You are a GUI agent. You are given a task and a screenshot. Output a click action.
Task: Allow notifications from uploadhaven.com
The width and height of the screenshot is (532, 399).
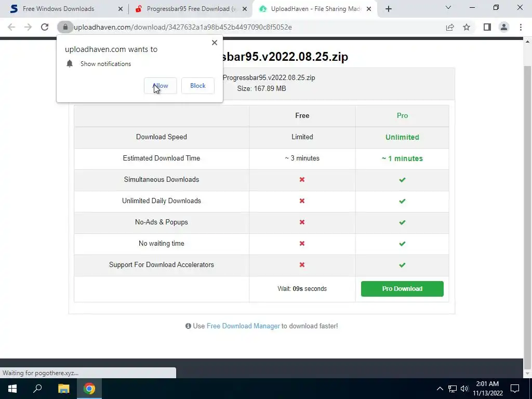pos(161,86)
